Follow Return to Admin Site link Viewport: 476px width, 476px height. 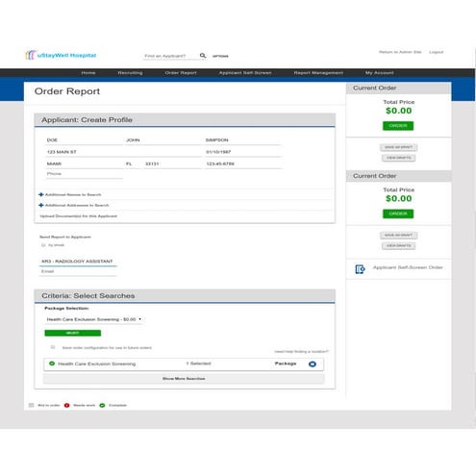(x=400, y=52)
